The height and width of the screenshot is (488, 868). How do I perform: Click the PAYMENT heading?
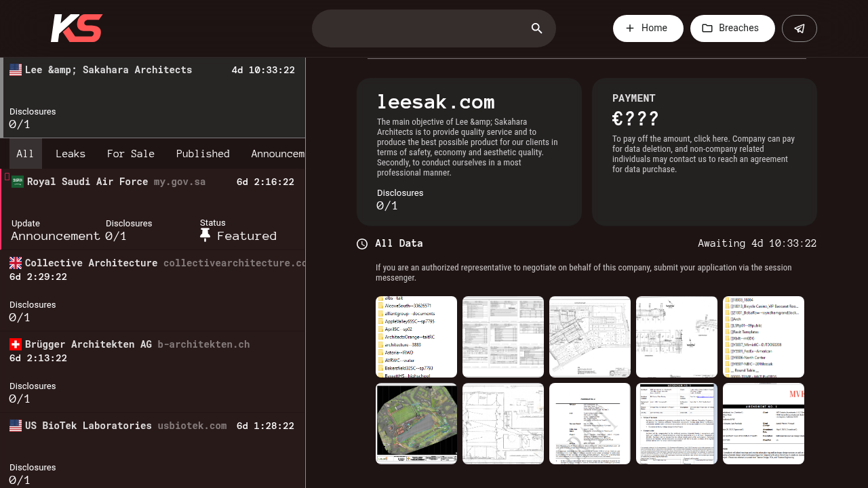pyautogui.click(x=634, y=98)
